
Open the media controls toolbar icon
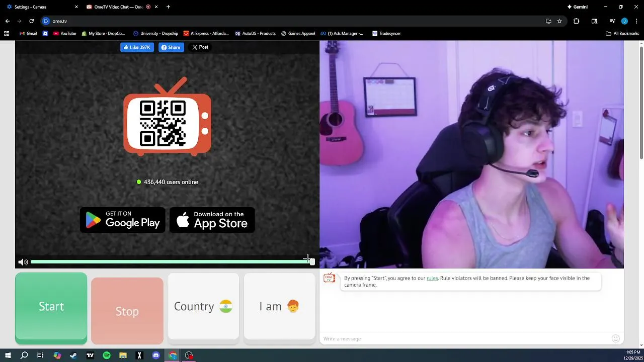pos(612,21)
